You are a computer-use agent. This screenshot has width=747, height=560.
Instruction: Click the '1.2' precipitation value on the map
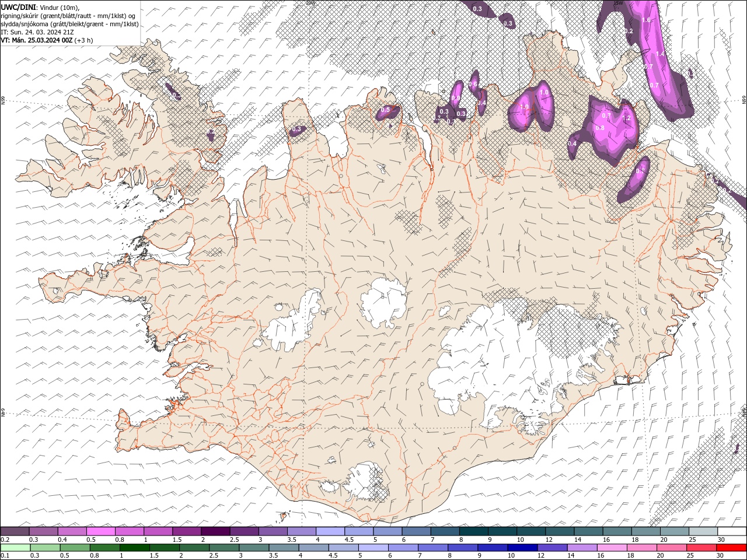click(x=627, y=118)
